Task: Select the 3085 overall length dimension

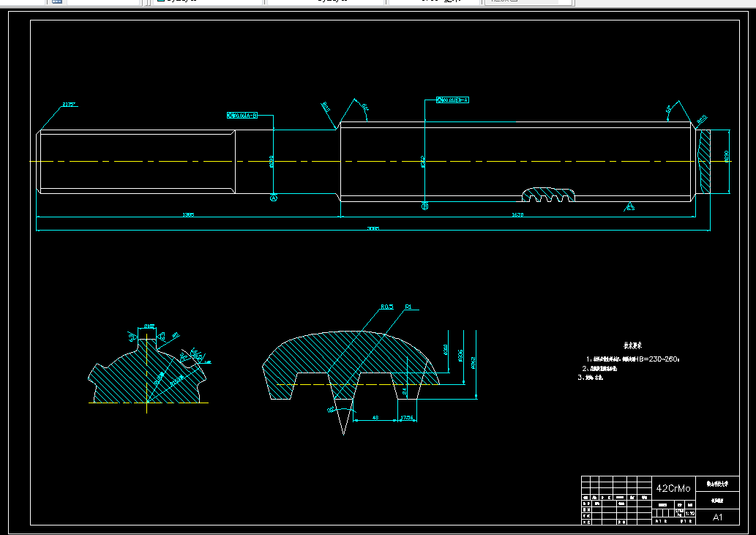Action: point(373,228)
